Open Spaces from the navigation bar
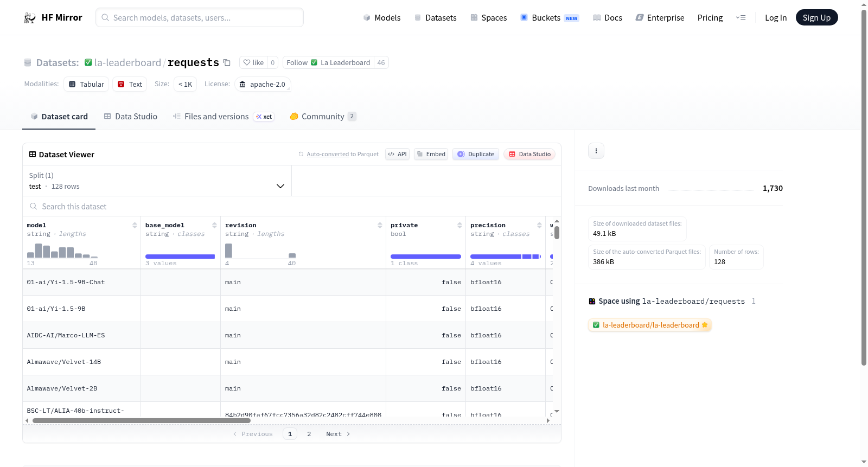This screenshot has height=467, width=868. [489, 18]
